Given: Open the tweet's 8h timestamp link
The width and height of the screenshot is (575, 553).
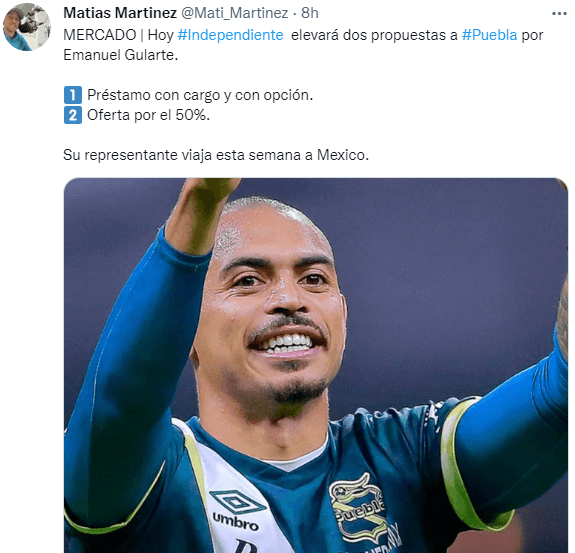Looking at the screenshot, I should (310, 13).
